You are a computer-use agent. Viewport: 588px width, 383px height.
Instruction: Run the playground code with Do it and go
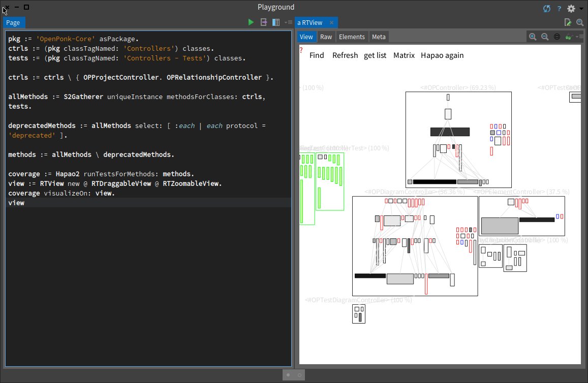251,22
